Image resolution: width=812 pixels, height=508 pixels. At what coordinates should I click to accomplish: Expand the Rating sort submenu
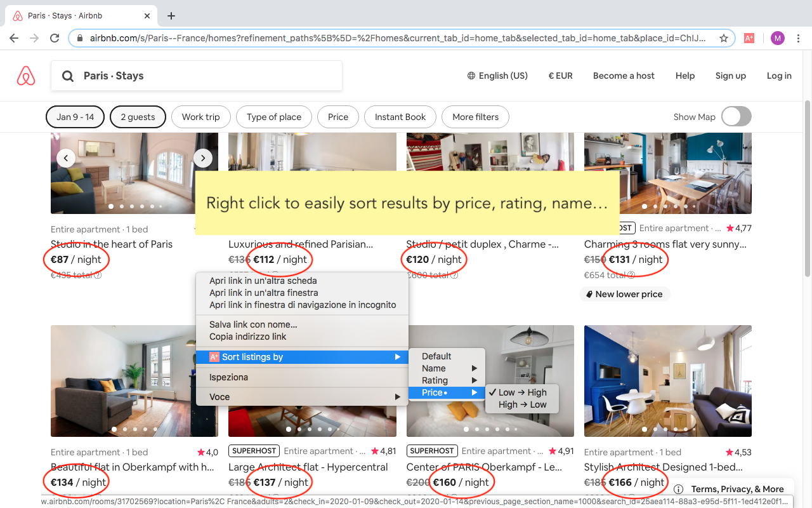[x=447, y=380]
